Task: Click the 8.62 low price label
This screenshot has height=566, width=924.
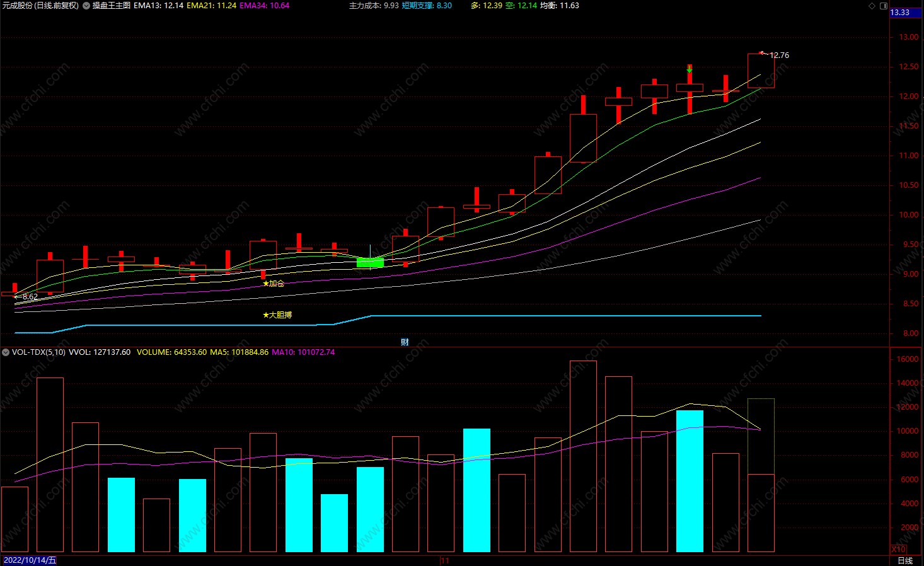Action: pos(30,297)
